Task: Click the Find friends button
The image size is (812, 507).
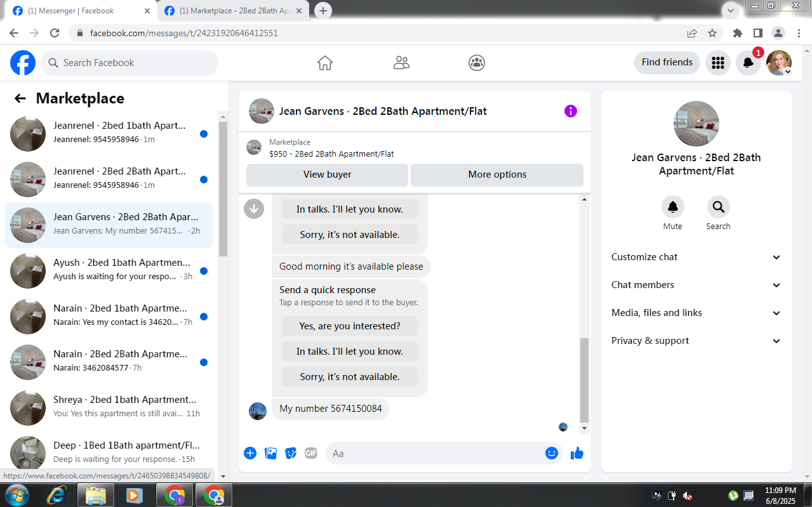Action: tap(667, 62)
